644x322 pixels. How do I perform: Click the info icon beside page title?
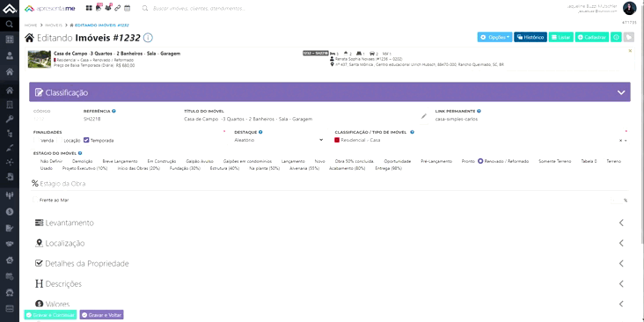[149, 38]
